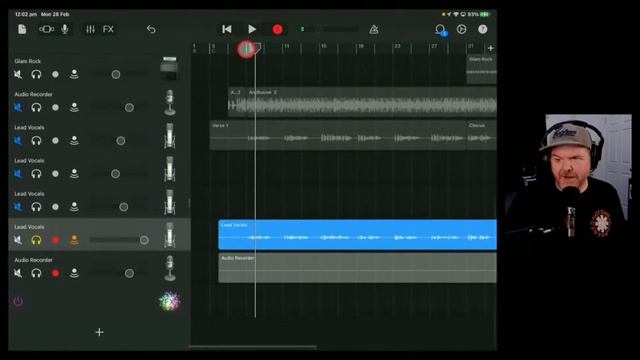The height and width of the screenshot is (360, 640).
Task: Switch to the instrument browser view button
Action: (x=46, y=29)
